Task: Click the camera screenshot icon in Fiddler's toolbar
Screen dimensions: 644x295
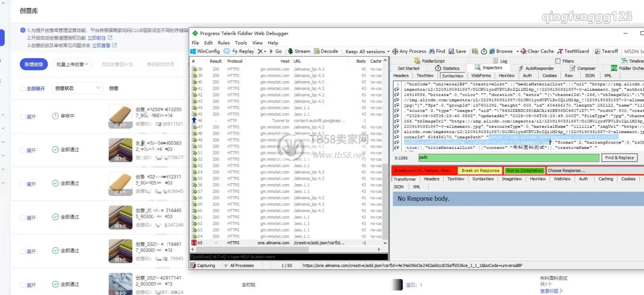Action: pos(475,51)
